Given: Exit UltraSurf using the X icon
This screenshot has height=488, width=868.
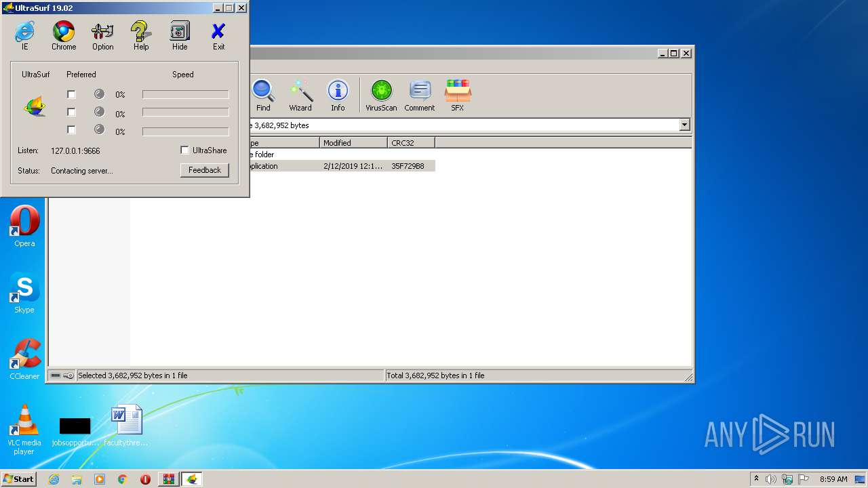Looking at the screenshot, I should coord(218,36).
